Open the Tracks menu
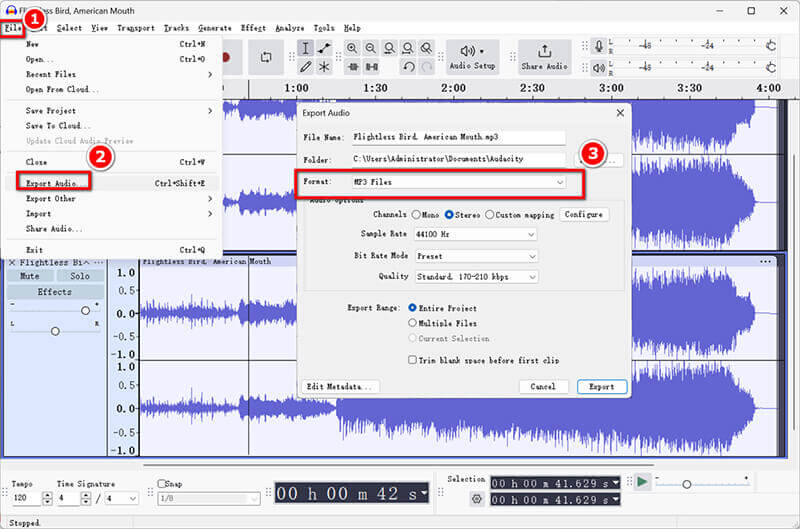 (x=176, y=28)
